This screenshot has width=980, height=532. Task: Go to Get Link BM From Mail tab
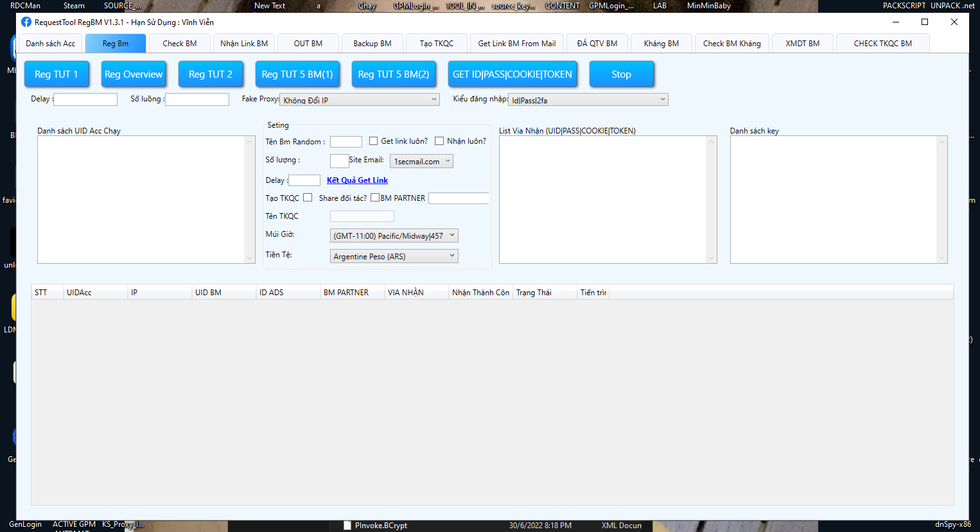point(517,44)
